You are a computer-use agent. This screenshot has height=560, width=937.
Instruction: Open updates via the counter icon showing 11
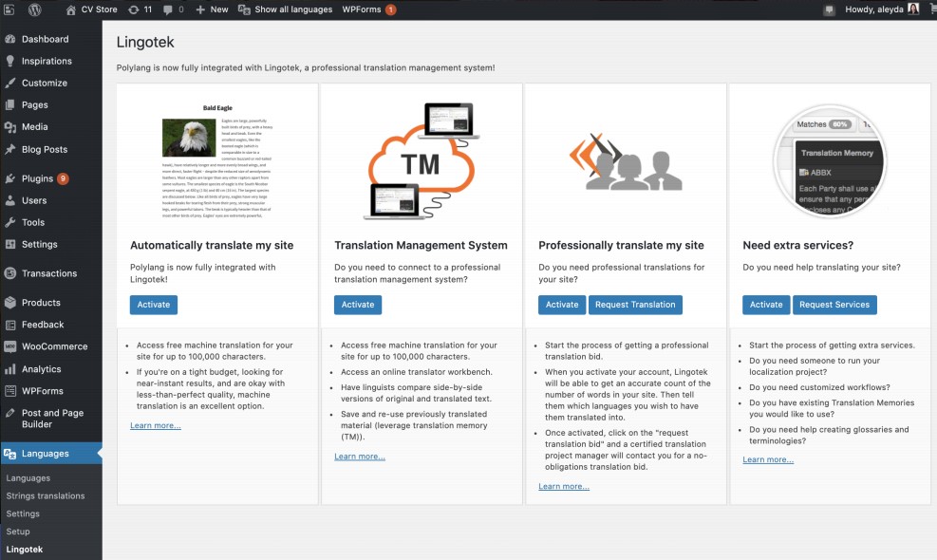(136, 9)
